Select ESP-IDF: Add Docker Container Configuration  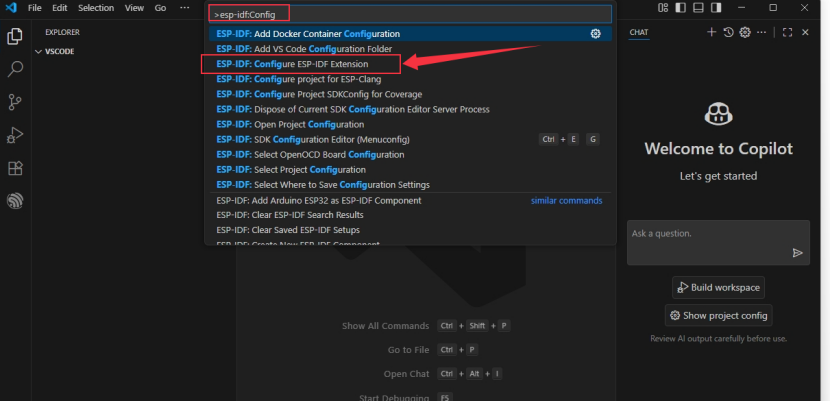[x=410, y=34]
